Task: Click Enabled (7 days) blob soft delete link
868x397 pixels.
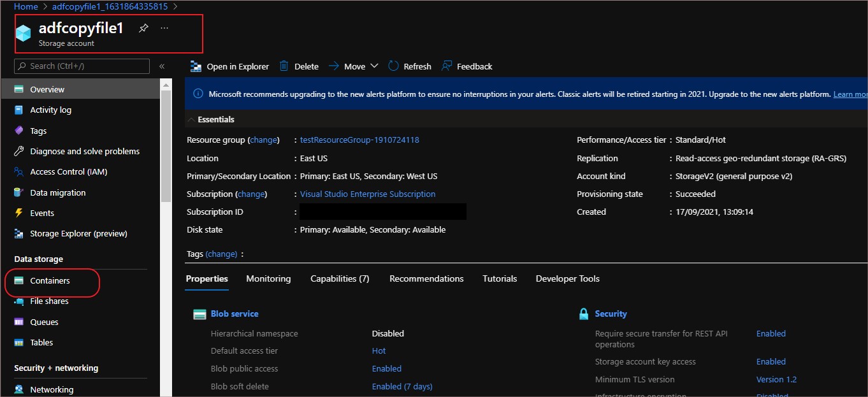Action: [402, 386]
